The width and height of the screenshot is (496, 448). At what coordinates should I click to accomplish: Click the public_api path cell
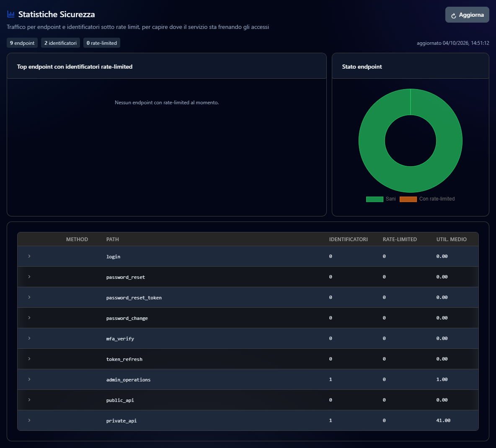tap(120, 400)
